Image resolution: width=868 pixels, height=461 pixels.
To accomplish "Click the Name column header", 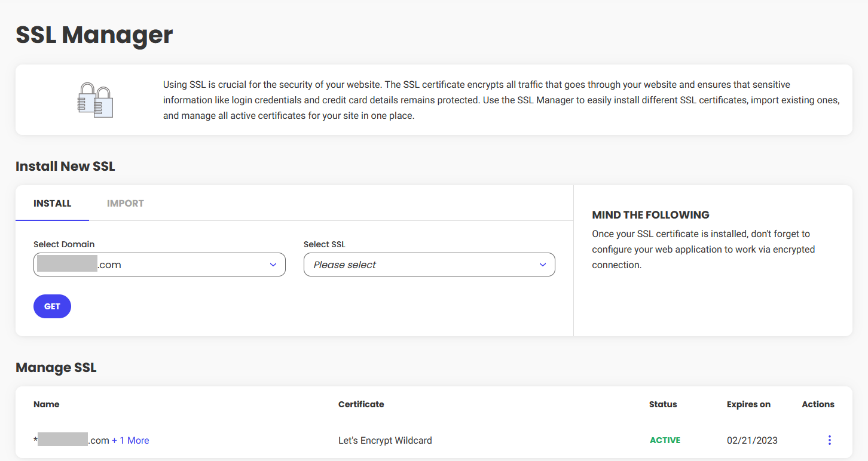I will (x=47, y=404).
